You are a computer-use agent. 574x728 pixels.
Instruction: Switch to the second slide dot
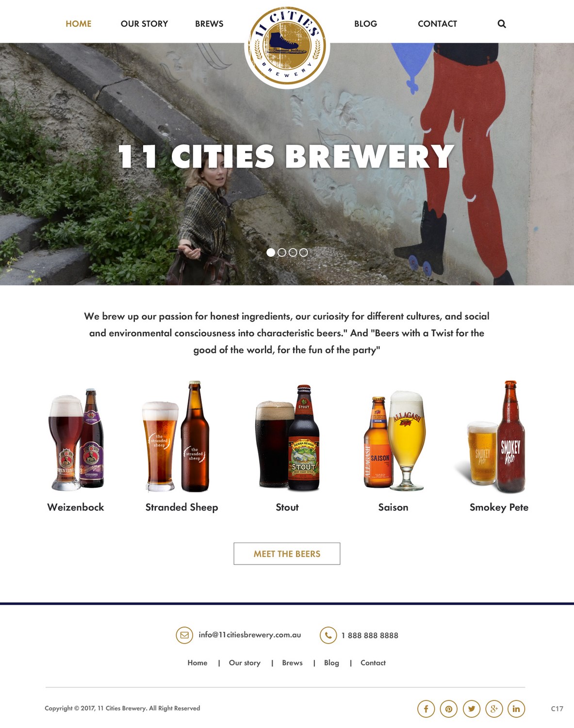pos(282,252)
